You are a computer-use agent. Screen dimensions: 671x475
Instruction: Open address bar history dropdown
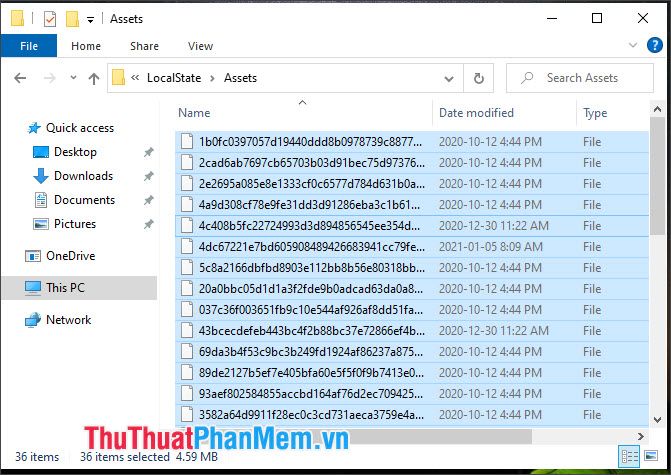point(448,79)
